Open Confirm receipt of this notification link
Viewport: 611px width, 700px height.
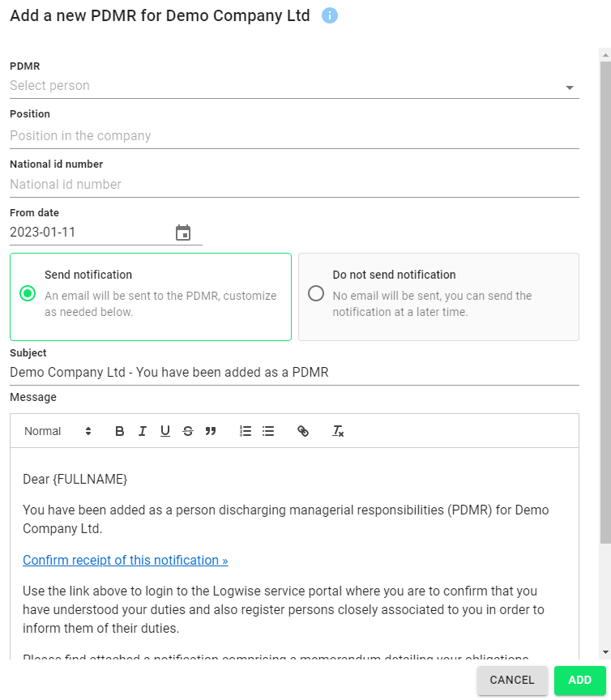pyautogui.click(x=125, y=560)
